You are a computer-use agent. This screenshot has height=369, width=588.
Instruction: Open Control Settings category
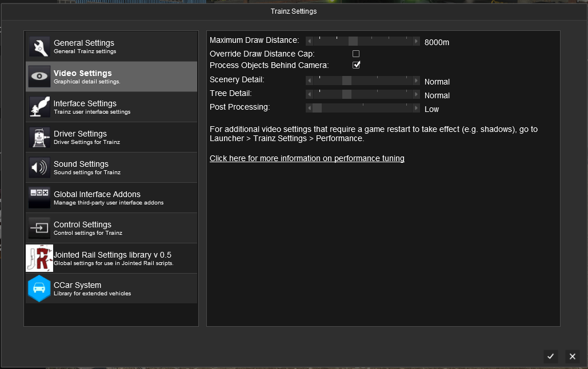(111, 228)
